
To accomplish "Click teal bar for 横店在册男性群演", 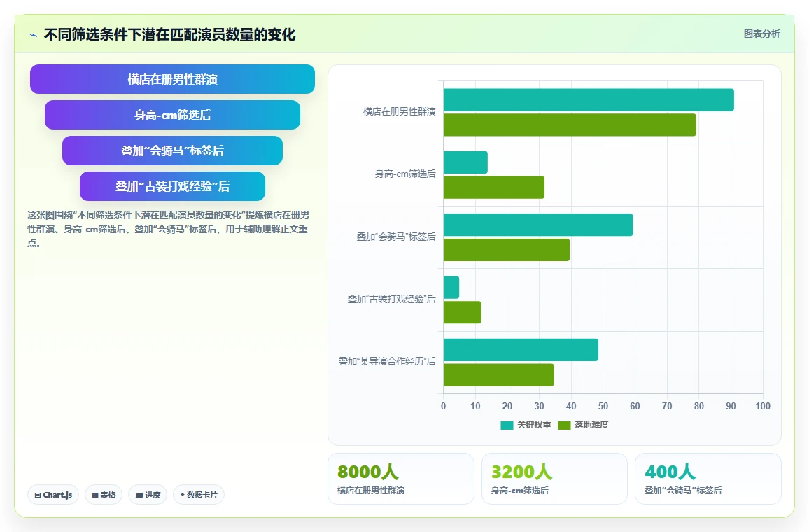I will point(589,99).
